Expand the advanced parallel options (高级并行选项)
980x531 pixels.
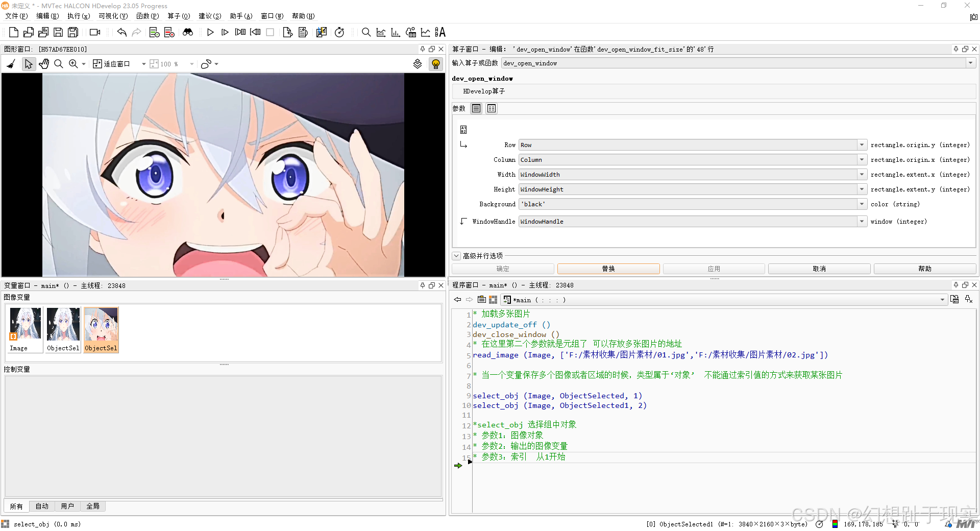pyautogui.click(x=457, y=256)
